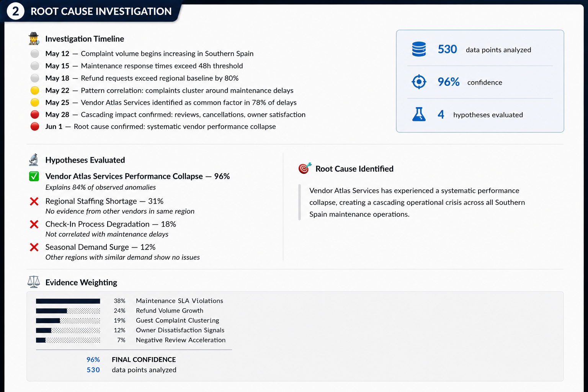
Task: Select the yellow May 22 timeline marker
Action: tap(35, 90)
